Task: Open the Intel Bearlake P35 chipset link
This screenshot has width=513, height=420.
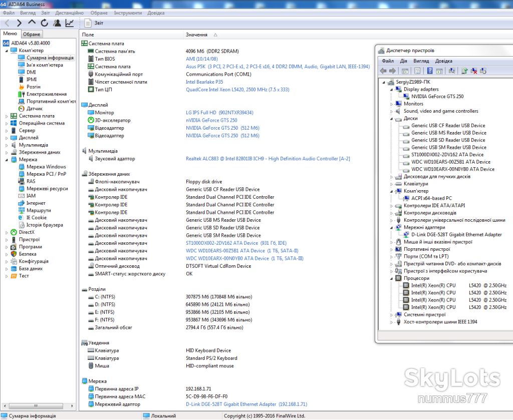Action: [204, 82]
